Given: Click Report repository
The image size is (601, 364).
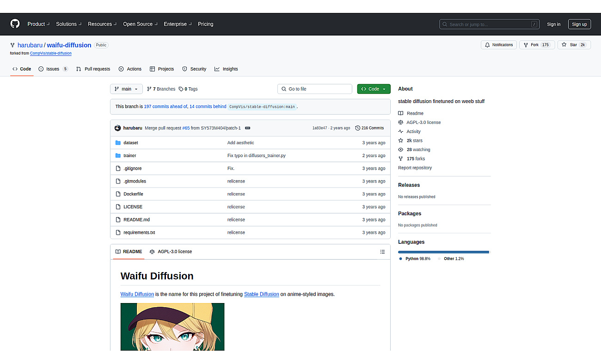Looking at the screenshot, I should tap(415, 168).
